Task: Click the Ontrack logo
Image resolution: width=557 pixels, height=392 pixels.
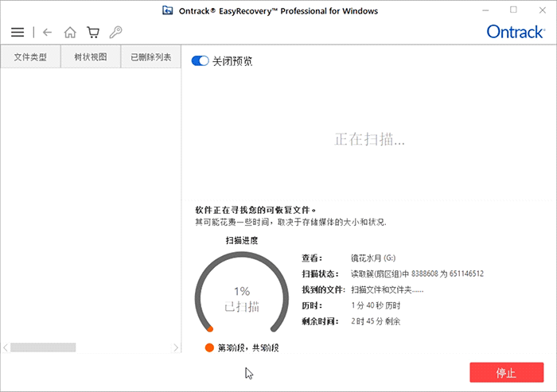Action: pos(516,32)
